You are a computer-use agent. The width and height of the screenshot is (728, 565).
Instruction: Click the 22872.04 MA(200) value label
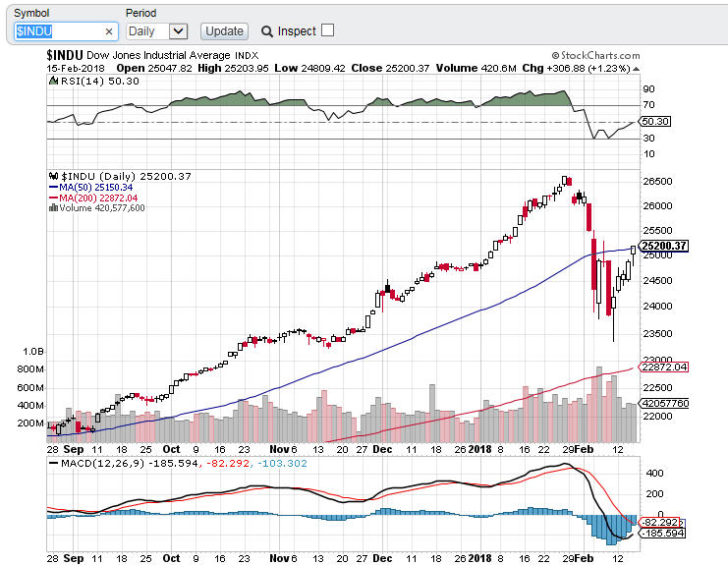[x=663, y=367]
